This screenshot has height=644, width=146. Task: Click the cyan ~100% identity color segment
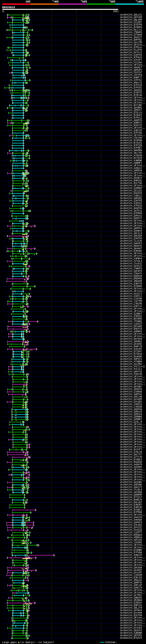coord(130,4)
